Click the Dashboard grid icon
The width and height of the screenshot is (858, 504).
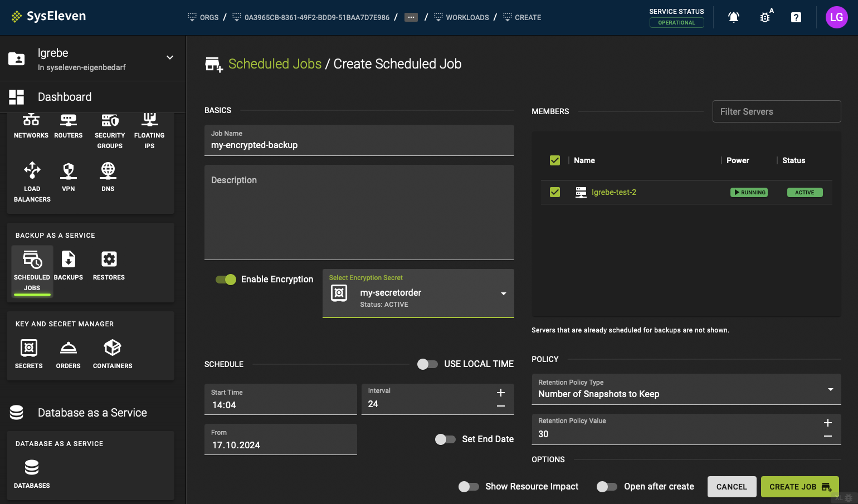pyautogui.click(x=17, y=97)
